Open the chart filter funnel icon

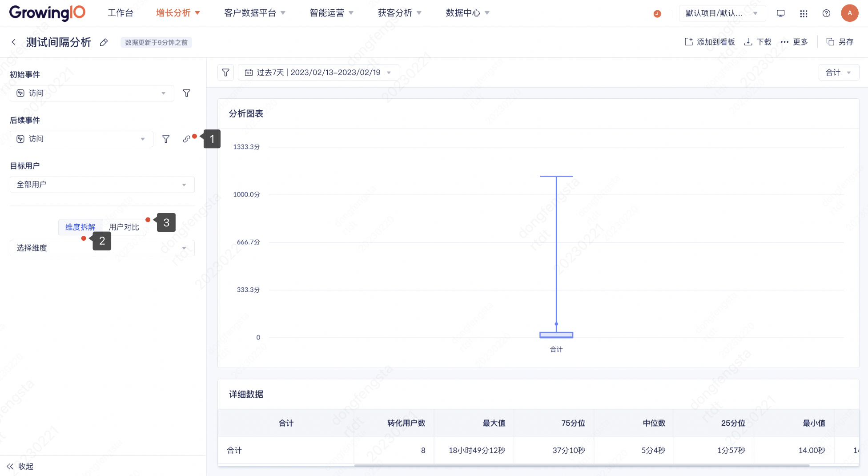coord(226,73)
